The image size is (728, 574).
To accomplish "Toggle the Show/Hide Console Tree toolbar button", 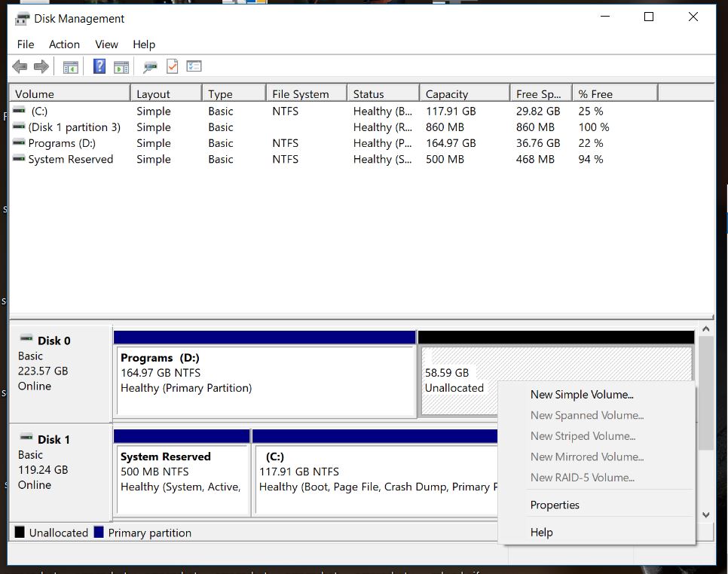I will (70, 66).
